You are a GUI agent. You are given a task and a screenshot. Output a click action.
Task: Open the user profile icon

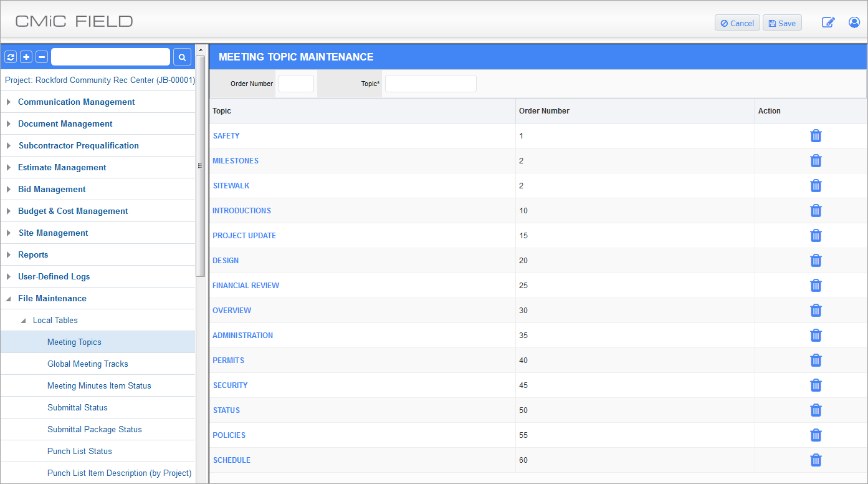[x=854, y=22]
